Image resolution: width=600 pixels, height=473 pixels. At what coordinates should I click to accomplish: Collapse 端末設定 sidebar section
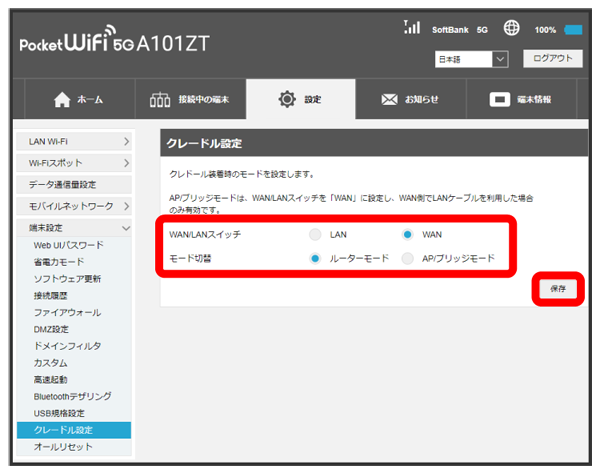73,228
